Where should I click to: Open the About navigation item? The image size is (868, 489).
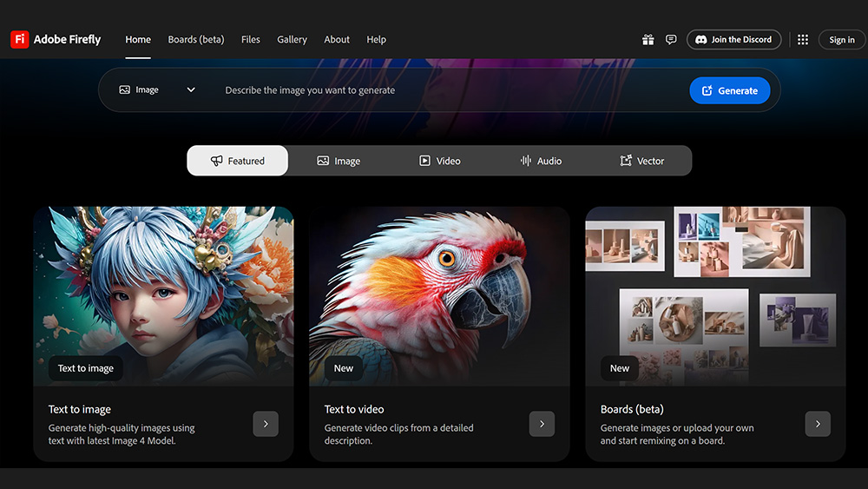tap(337, 39)
